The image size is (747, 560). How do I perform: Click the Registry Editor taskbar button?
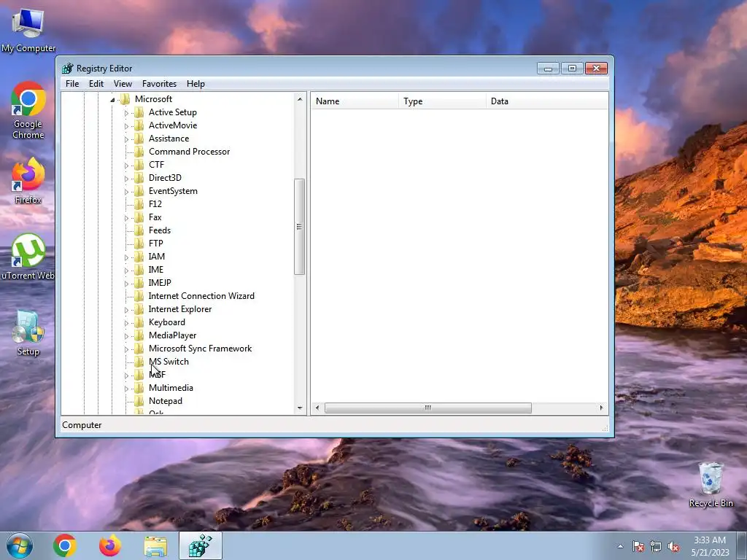coord(200,545)
